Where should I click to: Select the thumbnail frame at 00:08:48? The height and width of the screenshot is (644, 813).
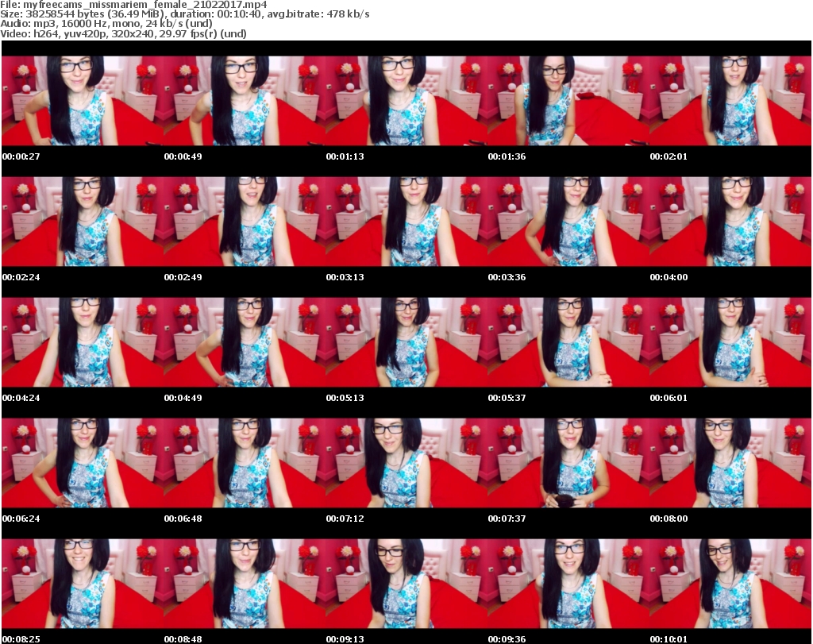[245, 584]
